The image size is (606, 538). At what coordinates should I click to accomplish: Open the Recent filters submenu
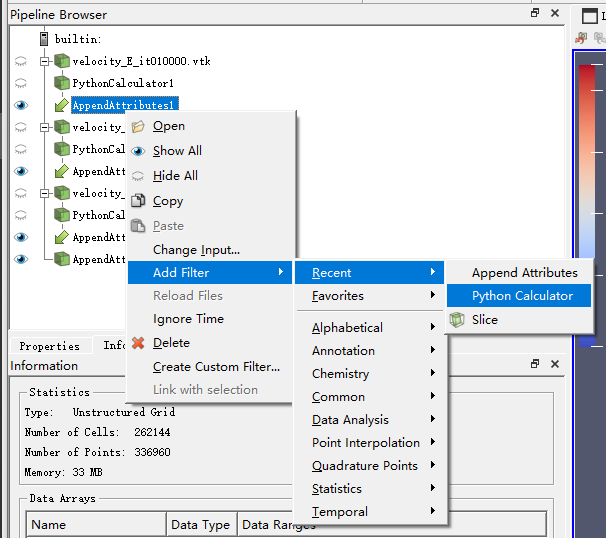point(369,272)
